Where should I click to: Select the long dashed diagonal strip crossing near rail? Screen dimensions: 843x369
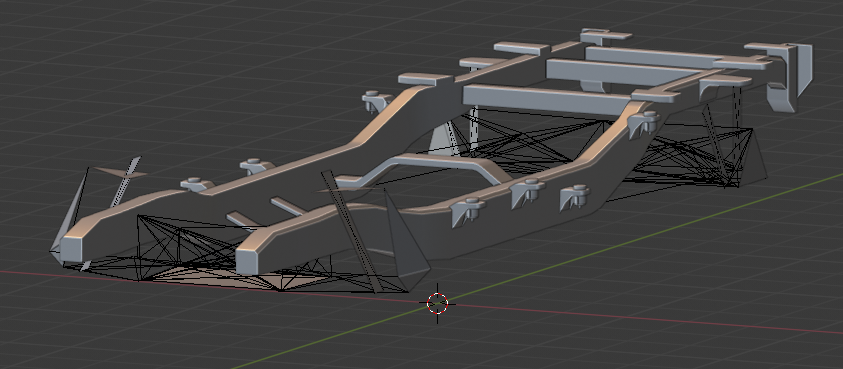[352, 231]
